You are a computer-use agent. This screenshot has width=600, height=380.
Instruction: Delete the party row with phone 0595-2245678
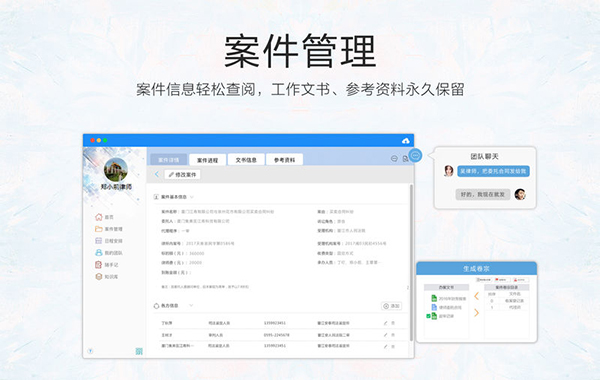point(393,335)
